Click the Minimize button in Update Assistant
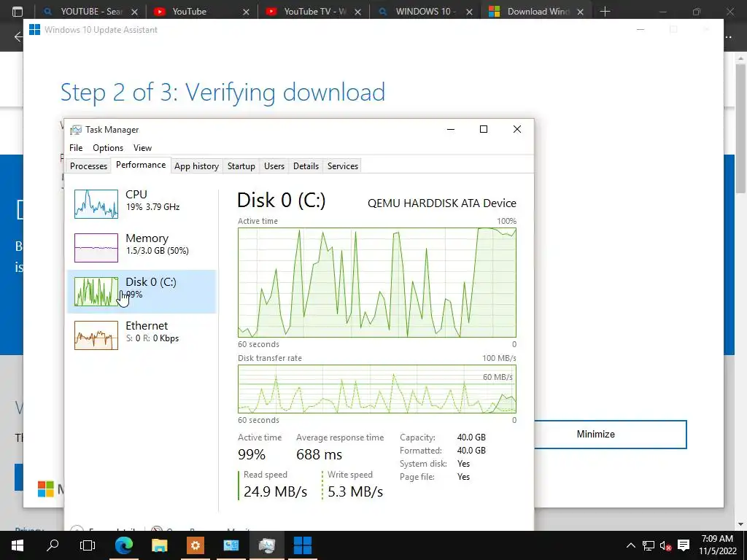This screenshot has width=747, height=560. (x=611, y=435)
